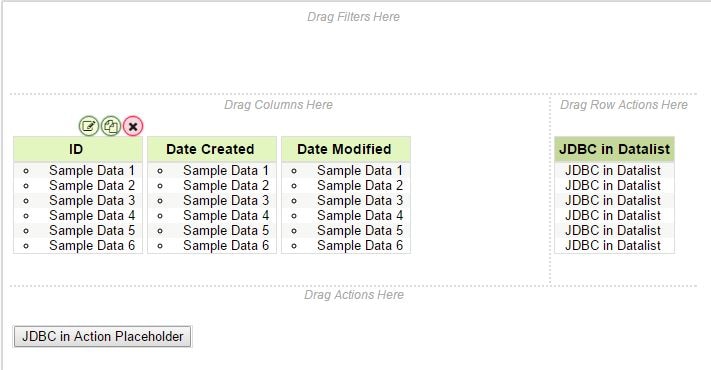Click the JDBC in Action Placeholder button
The width and height of the screenshot is (711, 370).
pos(103,336)
